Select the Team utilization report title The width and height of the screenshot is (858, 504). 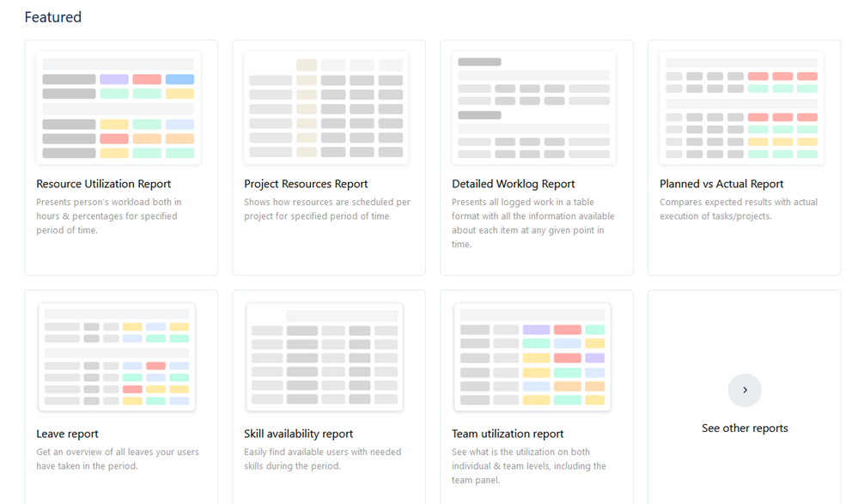tap(508, 434)
